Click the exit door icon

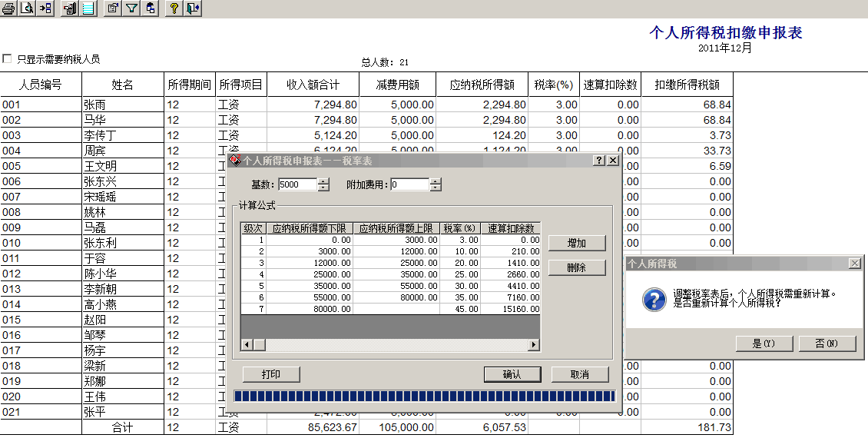[x=192, y=8]
